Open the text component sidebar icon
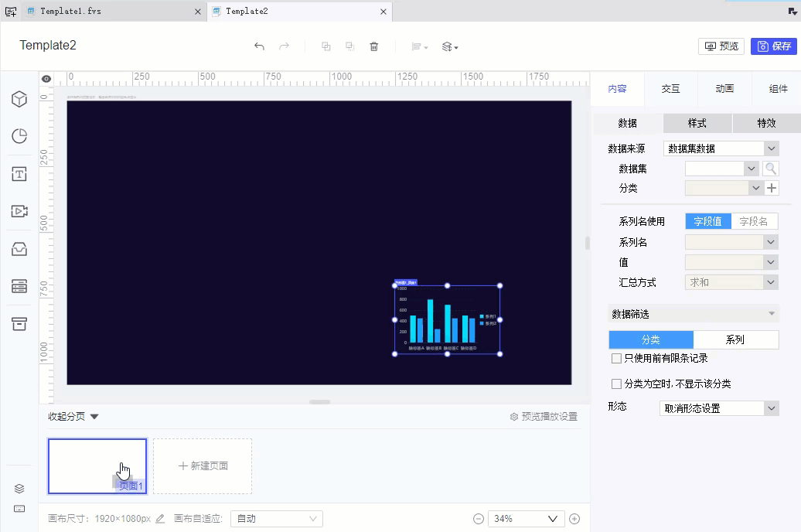Screen dimensions: 801x532 (x=19, y=174)
